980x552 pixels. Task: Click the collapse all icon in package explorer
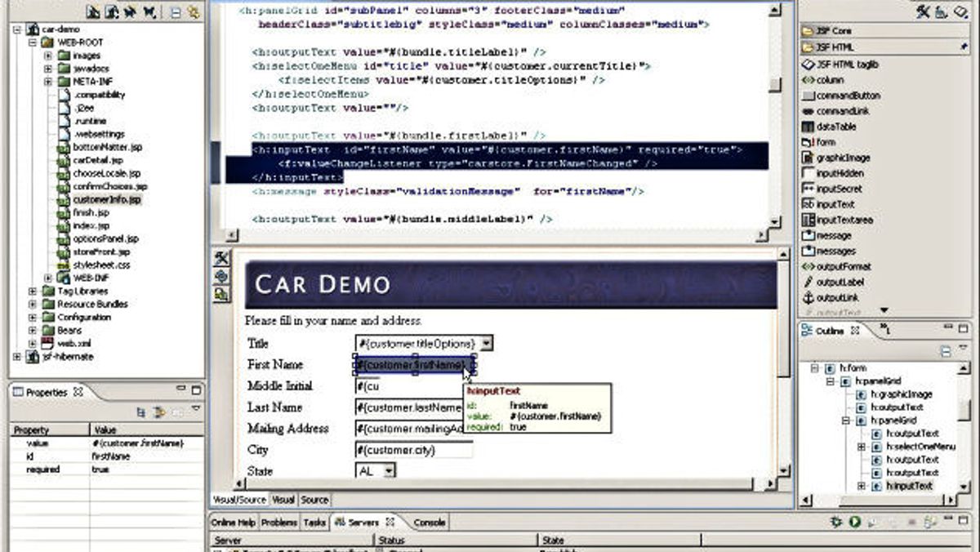pyautogui.click(x=176, y=11)
